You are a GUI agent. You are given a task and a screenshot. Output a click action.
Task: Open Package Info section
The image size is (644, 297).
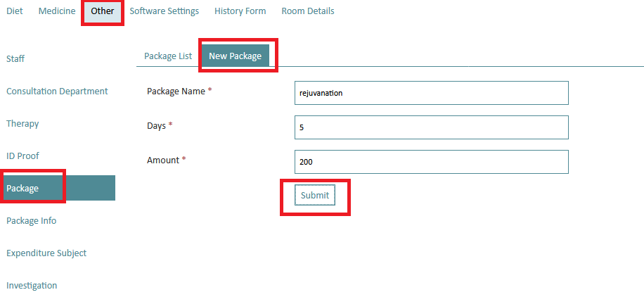click(31, 221)
